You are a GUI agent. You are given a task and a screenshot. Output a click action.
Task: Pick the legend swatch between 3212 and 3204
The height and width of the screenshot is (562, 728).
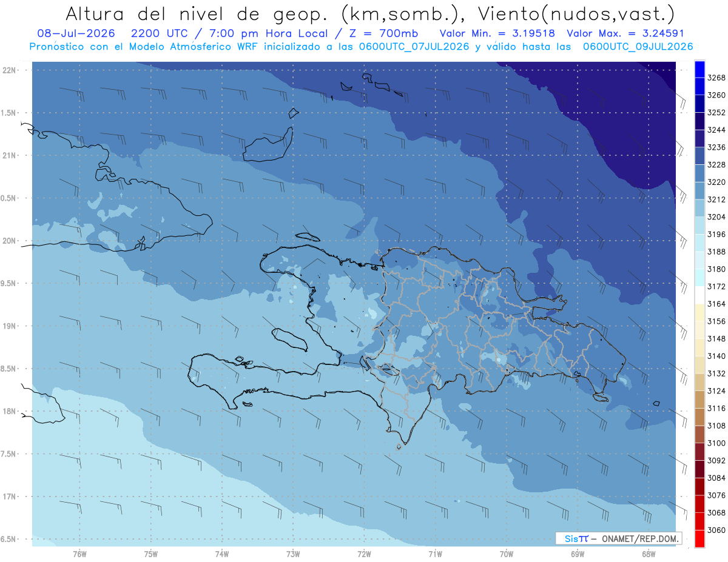click(699, 208)
